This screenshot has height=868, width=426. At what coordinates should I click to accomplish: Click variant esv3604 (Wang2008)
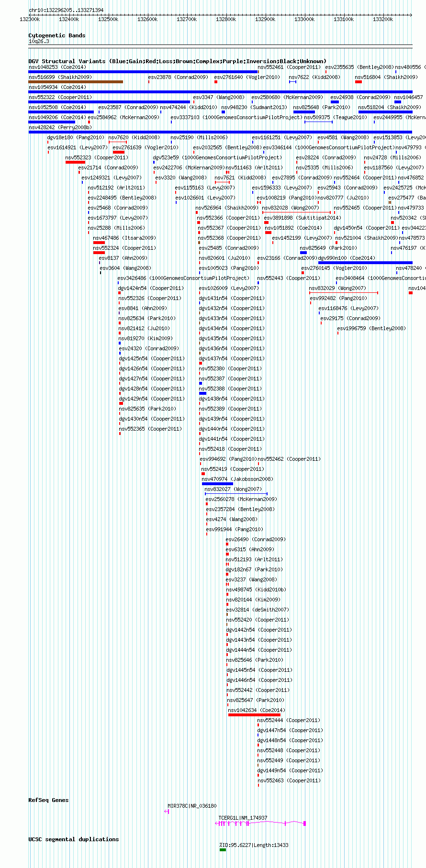click(x=125, y=268)
